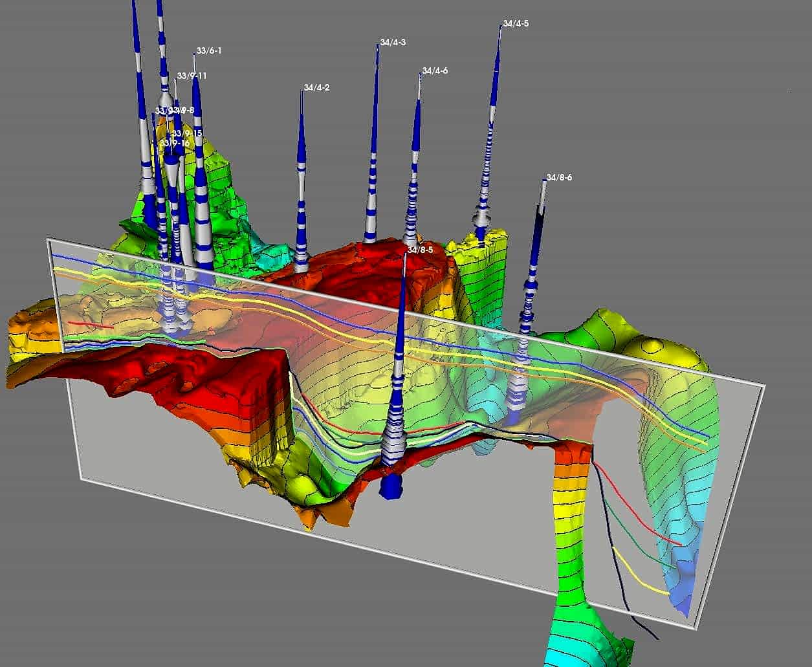Select the yellow horizon line end at lower right

[659, 589]
